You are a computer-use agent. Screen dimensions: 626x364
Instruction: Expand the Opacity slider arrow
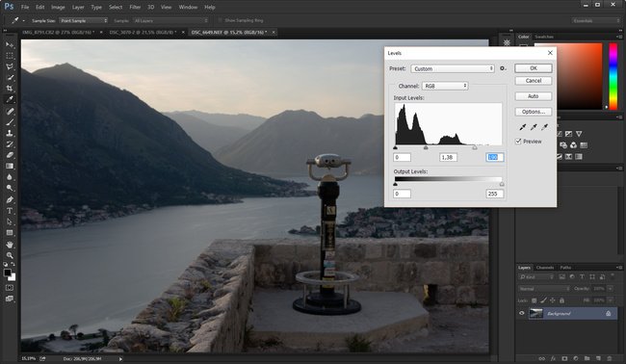pyautogui.click(x=611, y=288)
